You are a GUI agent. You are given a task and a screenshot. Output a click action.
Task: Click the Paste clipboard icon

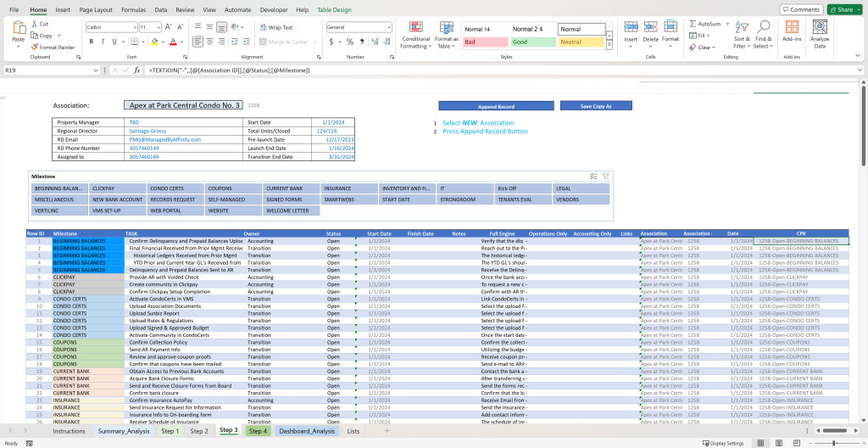coord(19,28)
